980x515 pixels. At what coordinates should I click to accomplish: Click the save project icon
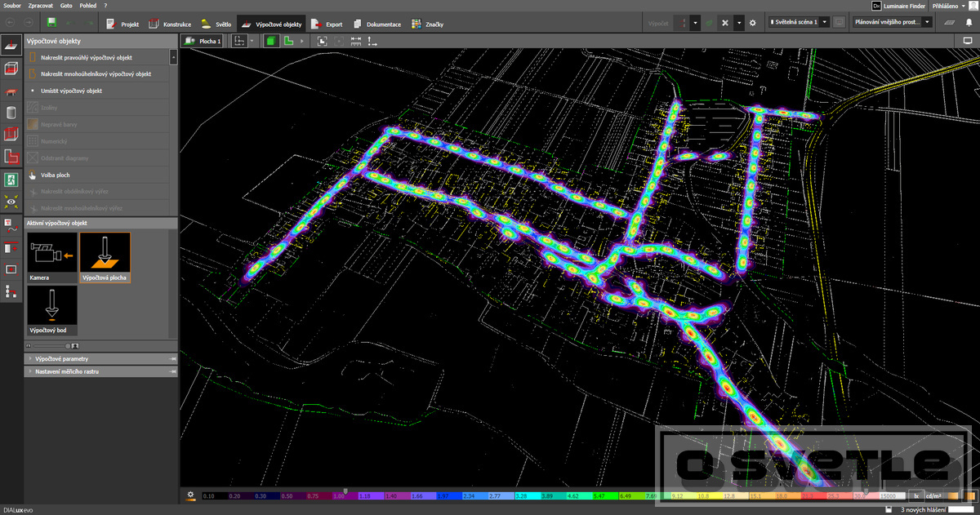coord(52,23)
